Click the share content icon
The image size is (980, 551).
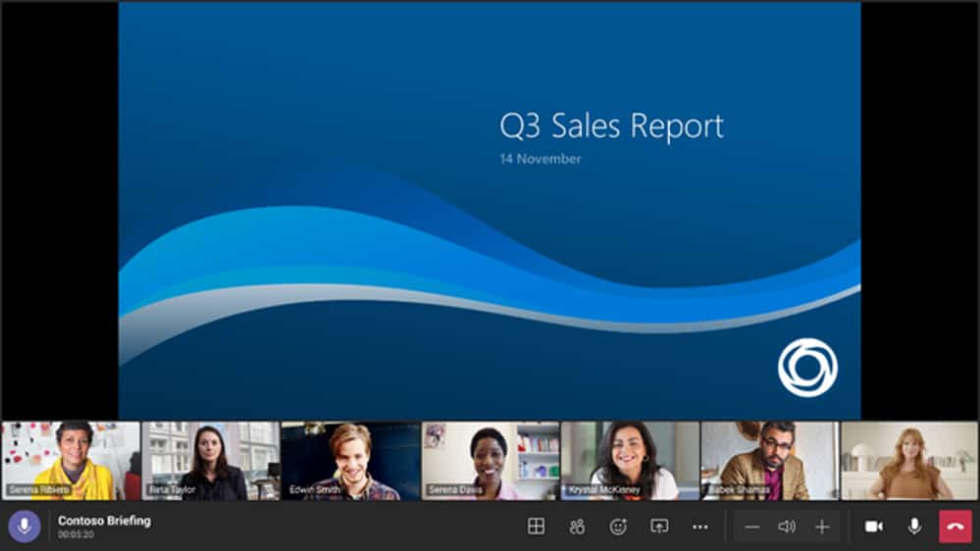659,526
